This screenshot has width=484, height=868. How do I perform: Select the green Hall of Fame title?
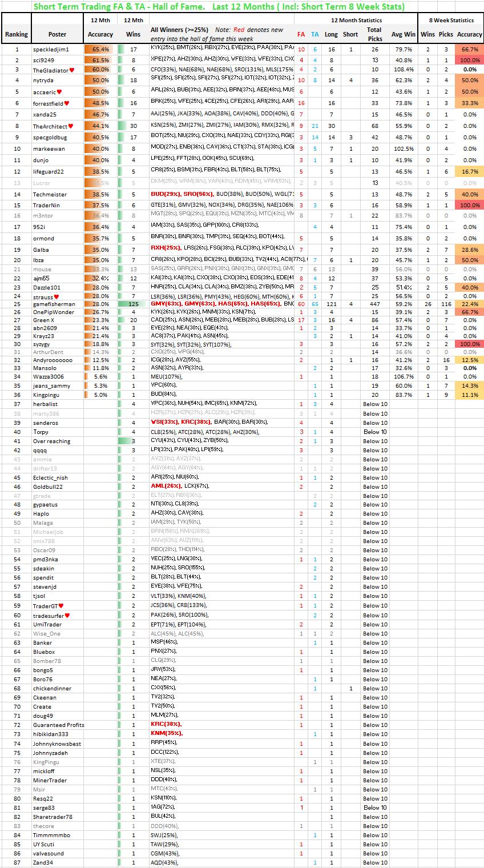tap(219, 7)
